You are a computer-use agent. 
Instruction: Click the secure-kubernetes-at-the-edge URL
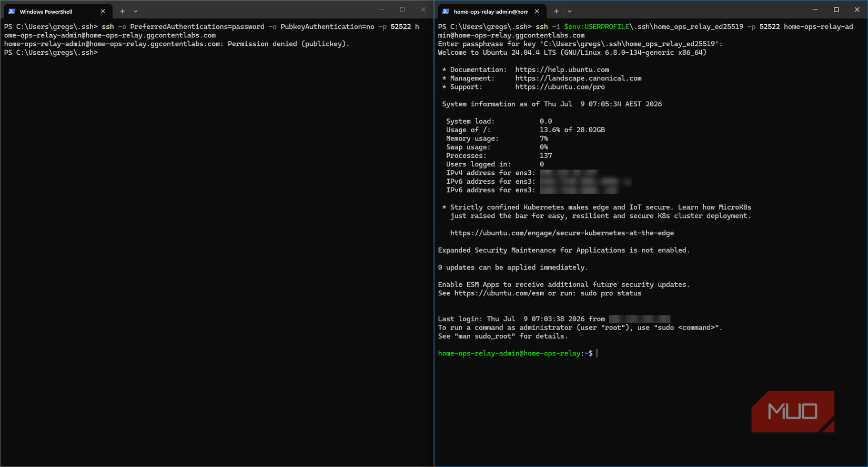click(562, 233)
